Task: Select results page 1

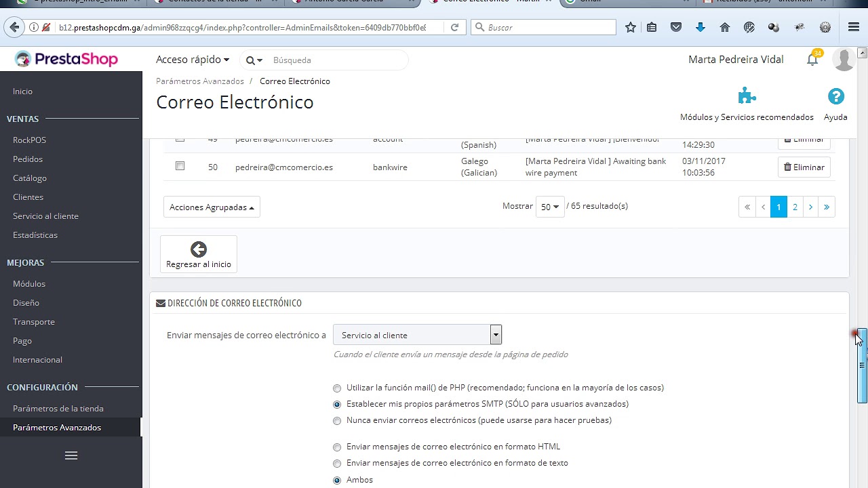Action: (778, 207)
